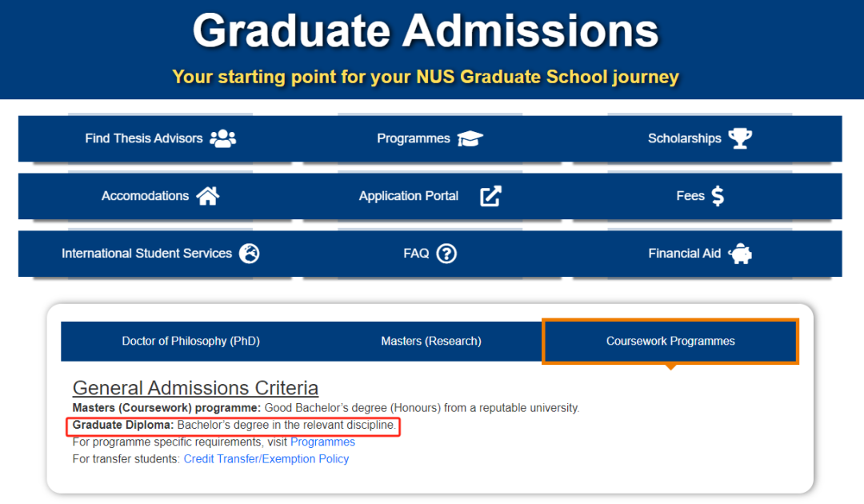Click the group icon beside Find Thesis Advisors

tap(222, 138)
